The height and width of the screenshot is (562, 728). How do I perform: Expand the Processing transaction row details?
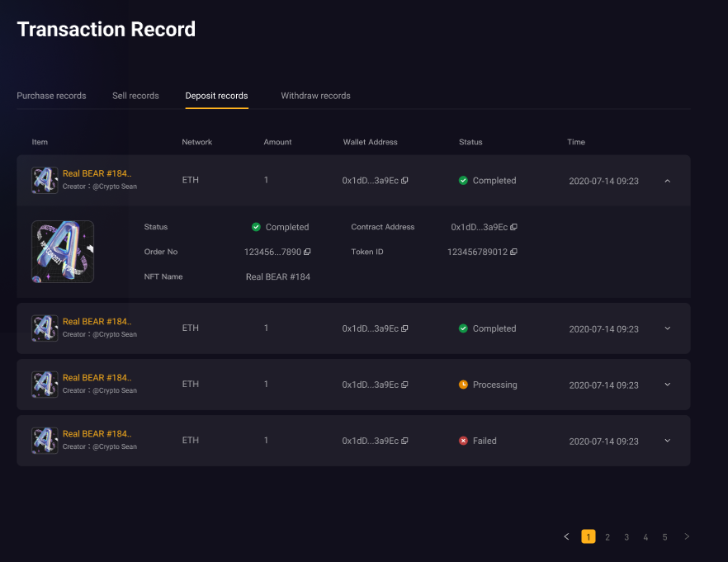click(x=667, y=385)
